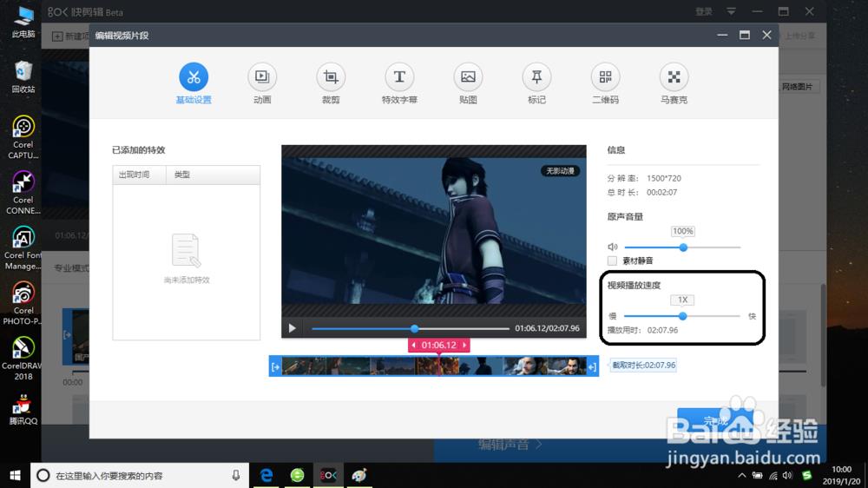Select the 基础设置 scissors icon
Screen dimensions: 868x488
(x=194, y=77)
